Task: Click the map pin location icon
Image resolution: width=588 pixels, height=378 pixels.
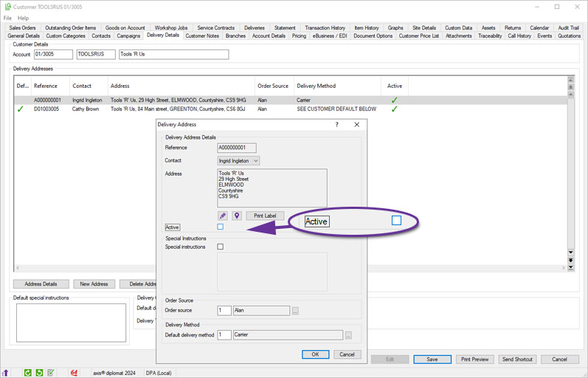Action: (237, 216)
